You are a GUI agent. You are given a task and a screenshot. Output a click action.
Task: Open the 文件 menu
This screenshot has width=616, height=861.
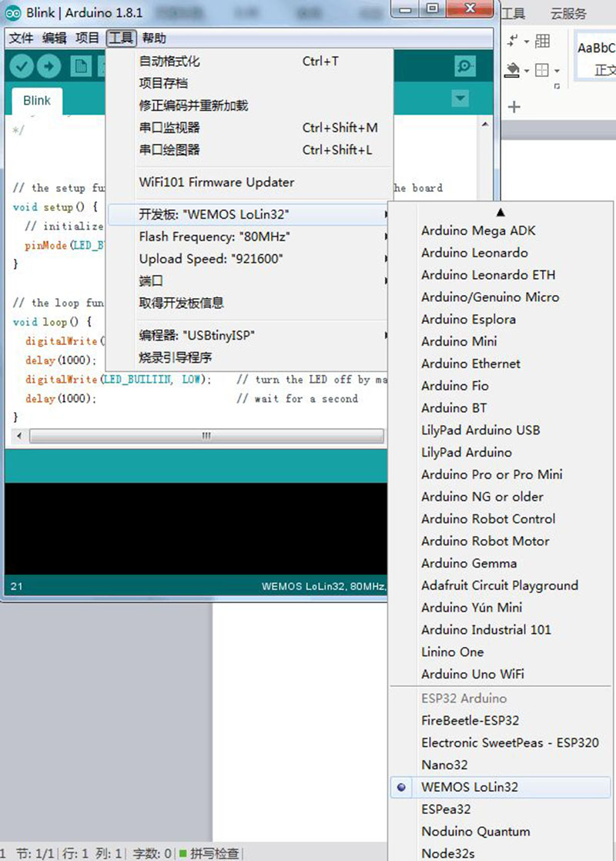(22, 38)
